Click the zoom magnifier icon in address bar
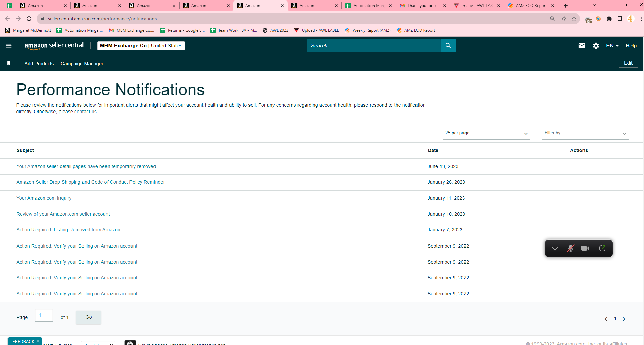Viewport: 644px width, 345px height. pyautogui.click(x=552, y=19)
